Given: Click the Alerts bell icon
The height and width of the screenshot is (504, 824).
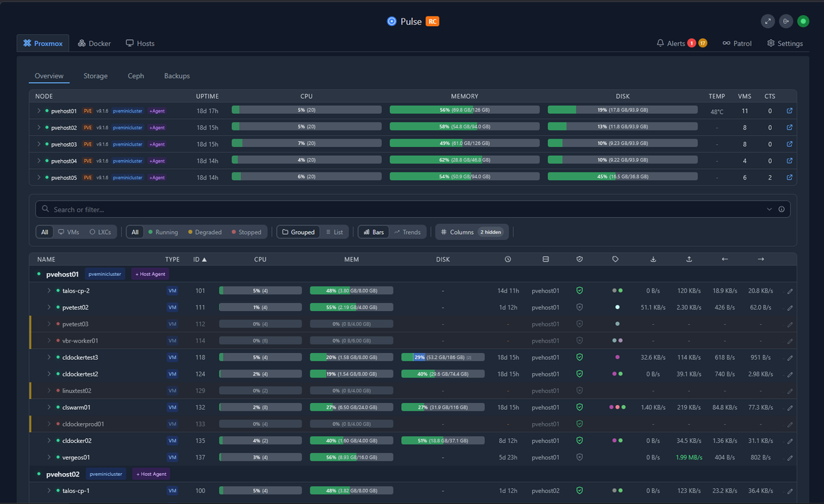Looking at the screenshot, I should [x=660, y=43].
